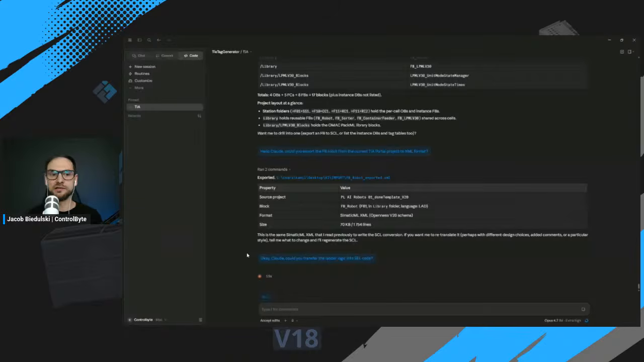
Task: Close the Claude window
Action: click(x=634, y=40)
